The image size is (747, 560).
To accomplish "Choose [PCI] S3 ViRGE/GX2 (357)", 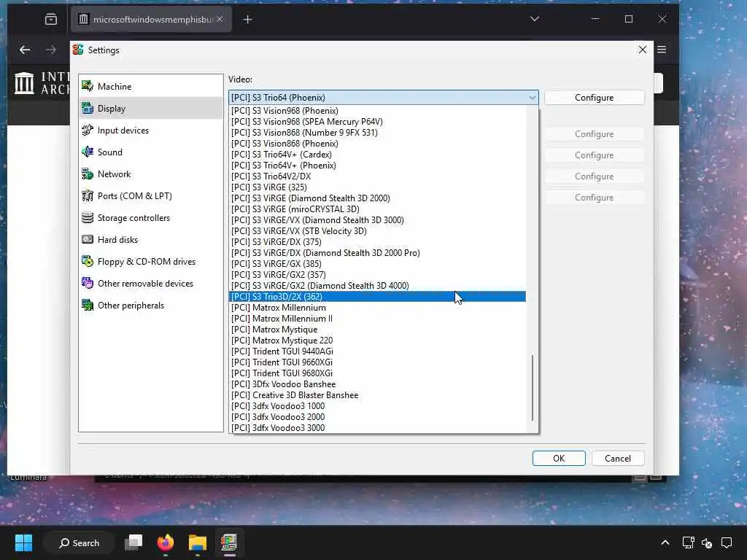I will point(377,275).
